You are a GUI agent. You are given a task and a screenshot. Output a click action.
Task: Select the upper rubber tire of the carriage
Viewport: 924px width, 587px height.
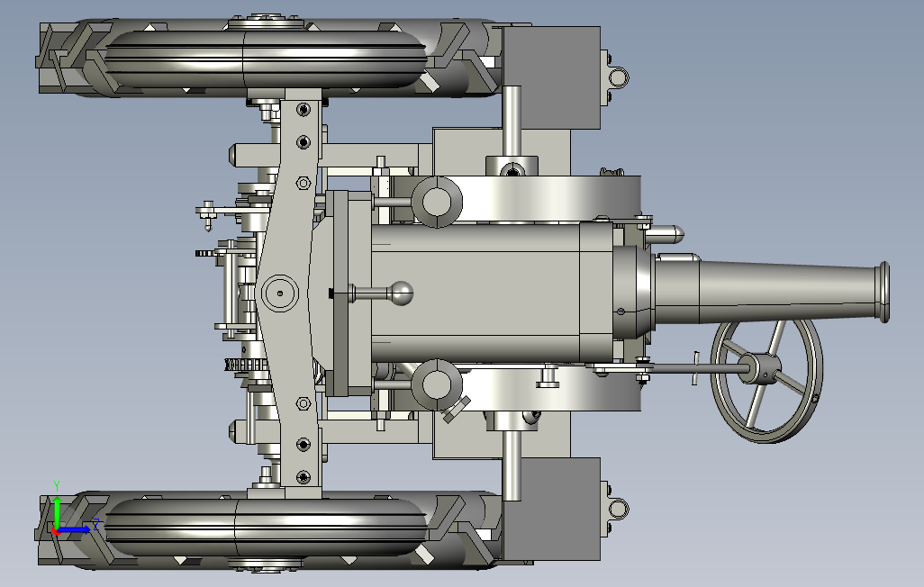pyautogui.click(x=265, y=60)
